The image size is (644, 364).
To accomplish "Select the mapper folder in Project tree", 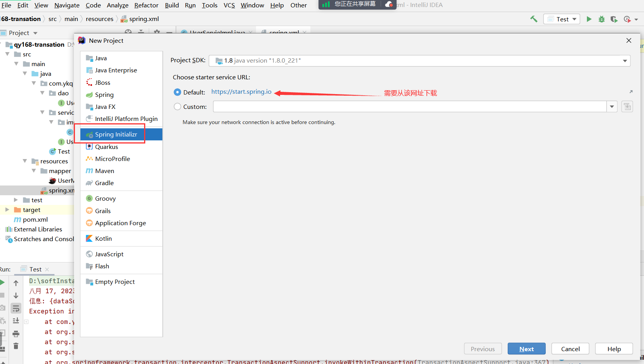I will [x=60, y=171].
